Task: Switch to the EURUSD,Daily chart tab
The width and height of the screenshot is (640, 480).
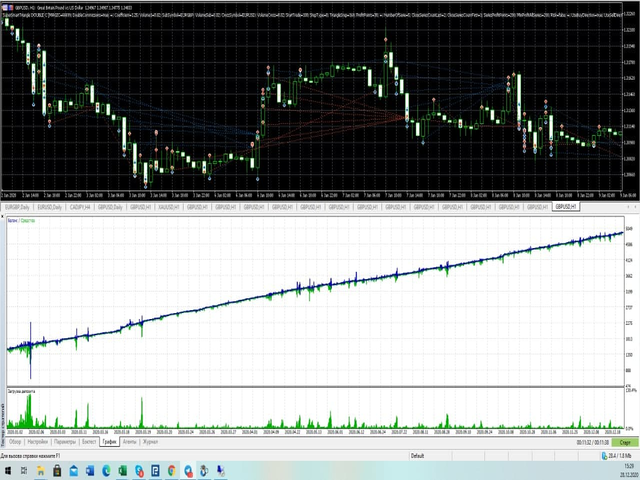Action: 49,207
